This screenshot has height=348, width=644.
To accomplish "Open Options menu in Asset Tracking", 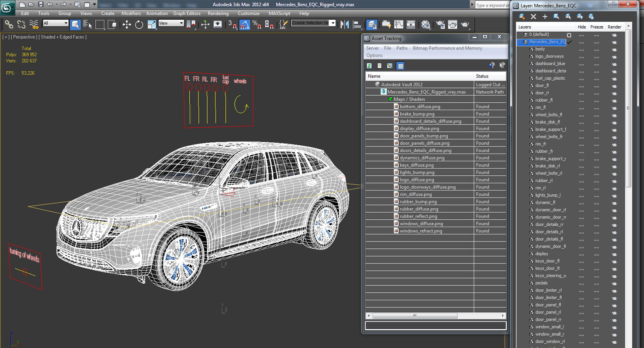I will (x=374, y=55).
